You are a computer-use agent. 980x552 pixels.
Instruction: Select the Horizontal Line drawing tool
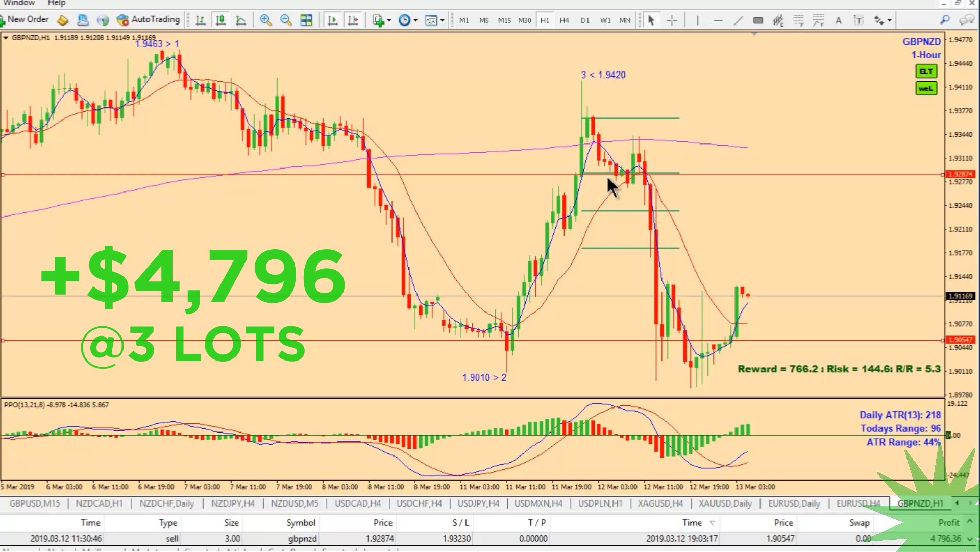(x=718, y=20)
